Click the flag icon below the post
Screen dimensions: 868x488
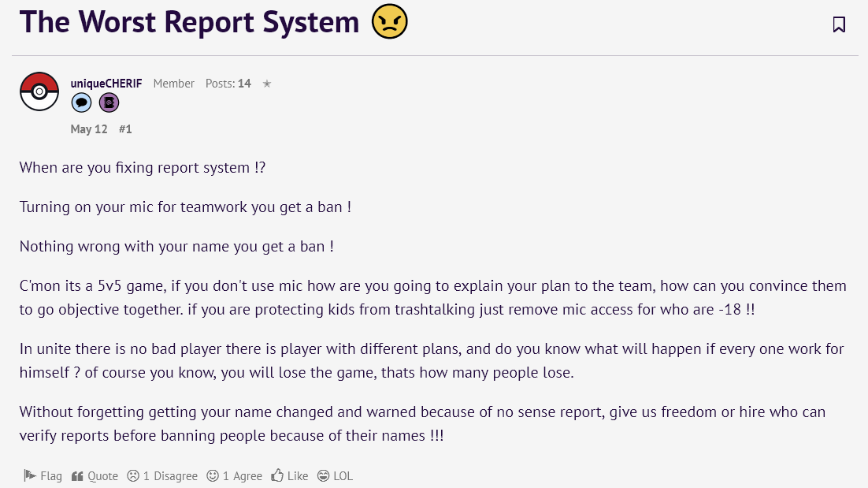click(x=30, y=475)
